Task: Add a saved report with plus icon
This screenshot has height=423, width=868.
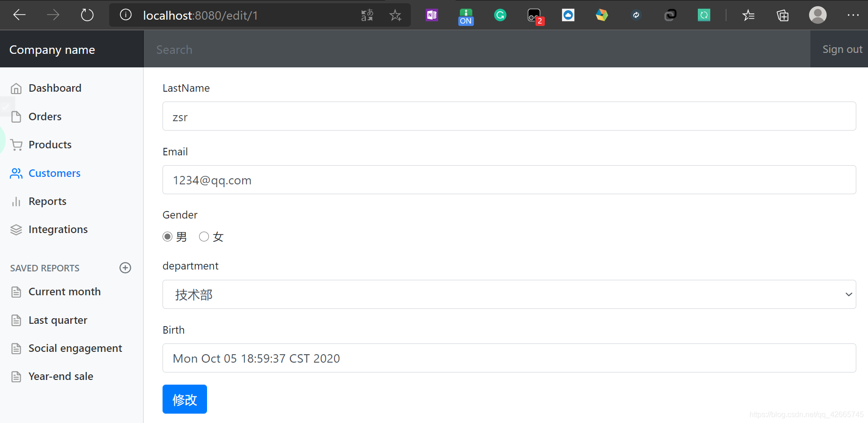Action: point(125,268)
